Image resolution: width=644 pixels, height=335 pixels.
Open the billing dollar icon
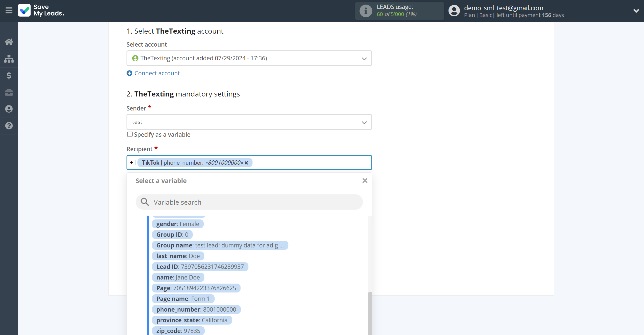point(9,76)
